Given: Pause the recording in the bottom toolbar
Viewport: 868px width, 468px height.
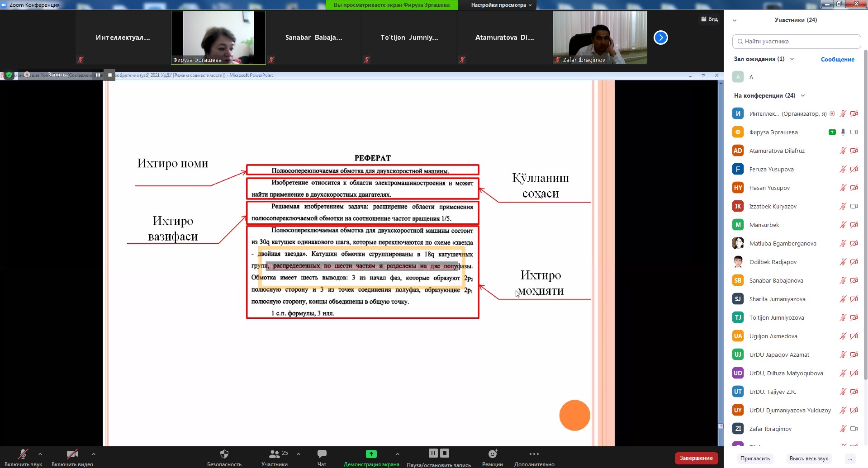Looking at the screenshot, I should click(433, 453).
